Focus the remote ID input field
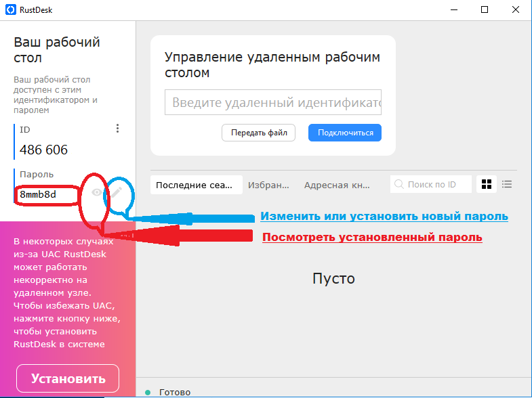Viewport: 532px width, 398px height. (273, 102)
